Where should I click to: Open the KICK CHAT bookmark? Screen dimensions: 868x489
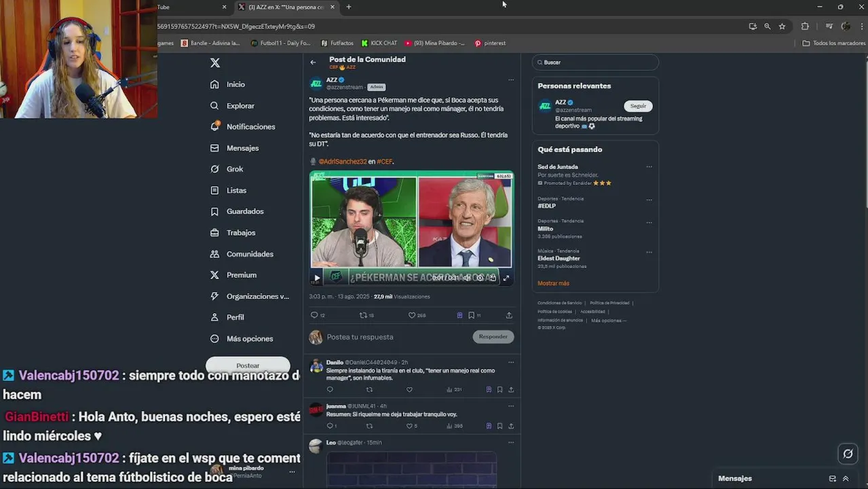coord(379,43)
